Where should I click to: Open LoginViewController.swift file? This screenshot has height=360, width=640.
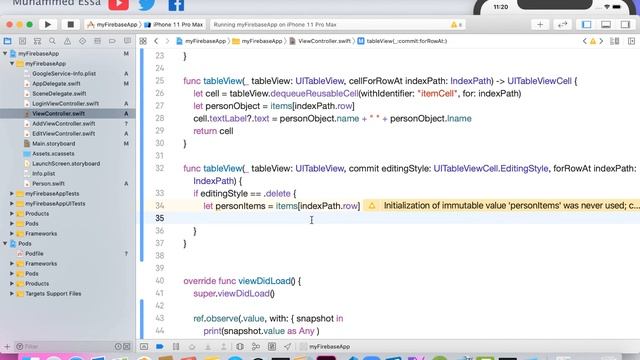tap(65, 103)
